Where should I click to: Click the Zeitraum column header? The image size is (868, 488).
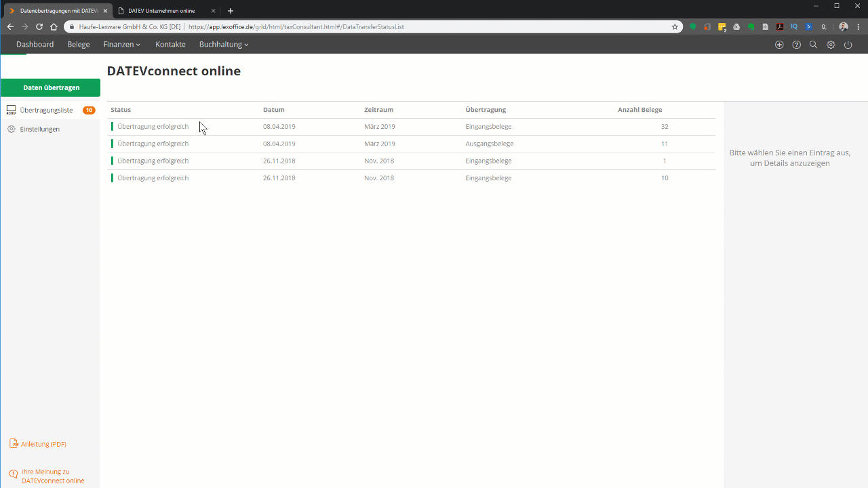[378, 110]
